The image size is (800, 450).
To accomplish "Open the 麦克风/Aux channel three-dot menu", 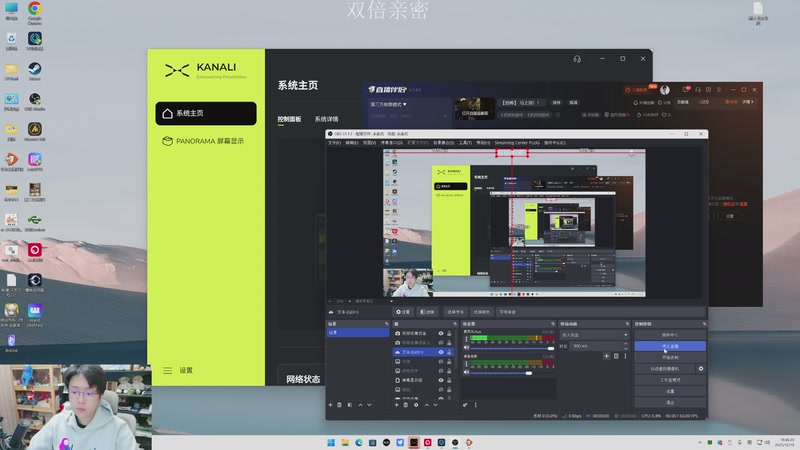I will point(466,339).
